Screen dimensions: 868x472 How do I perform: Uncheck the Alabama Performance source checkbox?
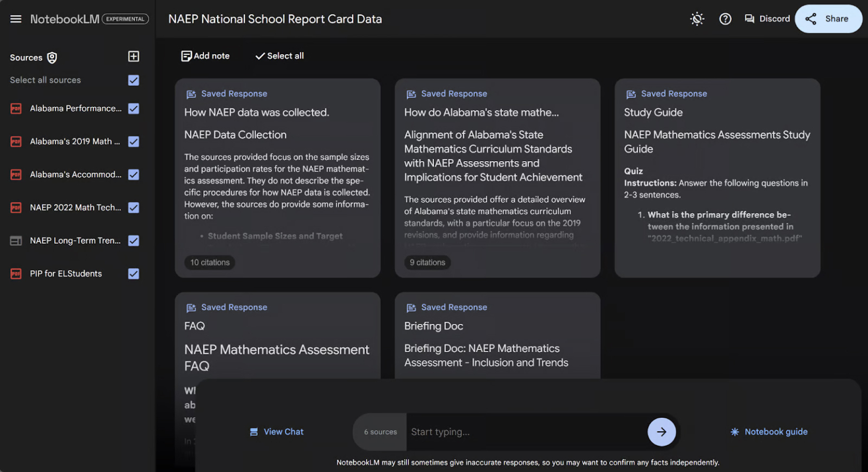[133, 109]
